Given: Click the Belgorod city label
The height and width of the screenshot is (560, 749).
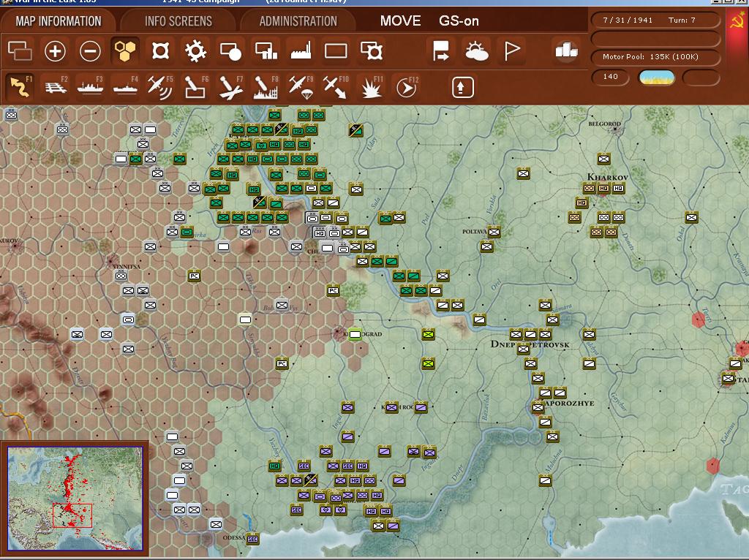Looking at the screenshot, I should pos(604,124).
